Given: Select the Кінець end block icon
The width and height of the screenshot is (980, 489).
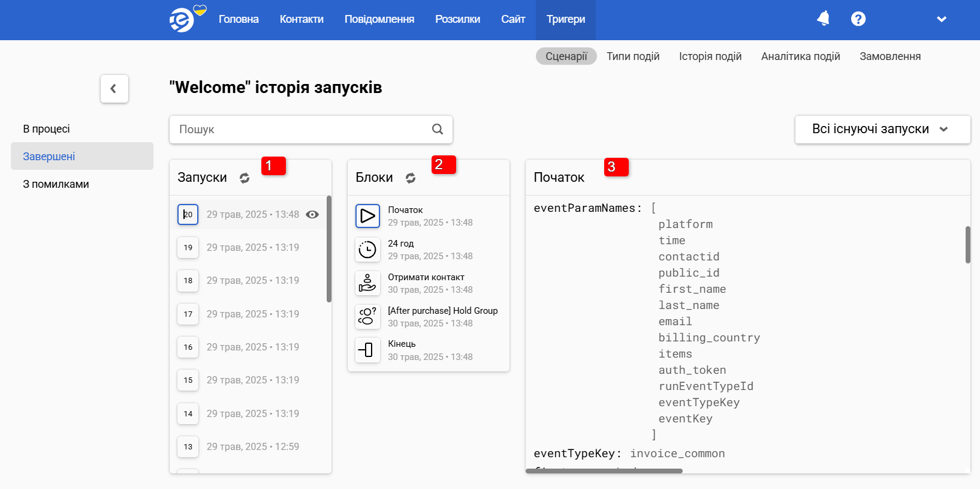Looking at the screenshot, I should [367, 350].
